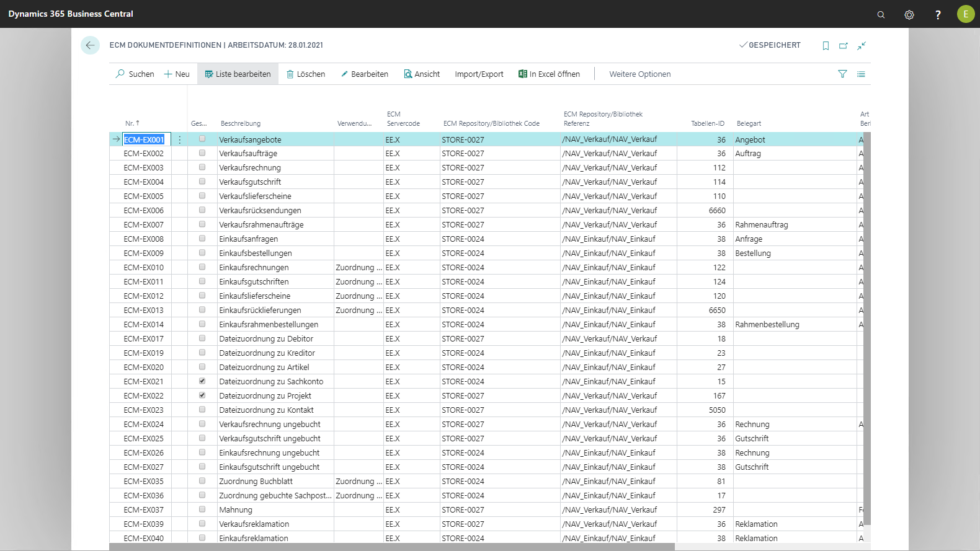Uncheck Dateizuordnung zu Projekt checkbox
The image size is (980, 551).
pyautogui.click(x=202, y=395)
